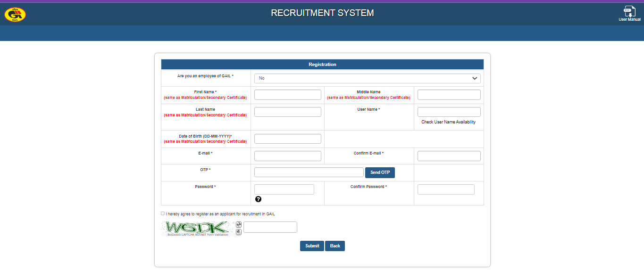Play the CAPTCHA audio speaker icon
644x270 pixels.
pyautogui.click(x=239, y=232)
